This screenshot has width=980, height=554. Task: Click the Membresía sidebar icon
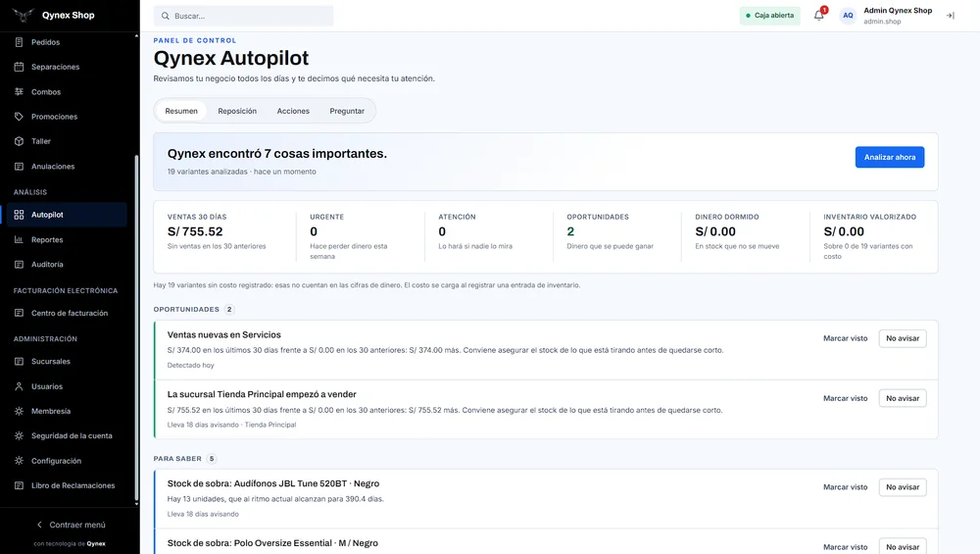(19, 411)
